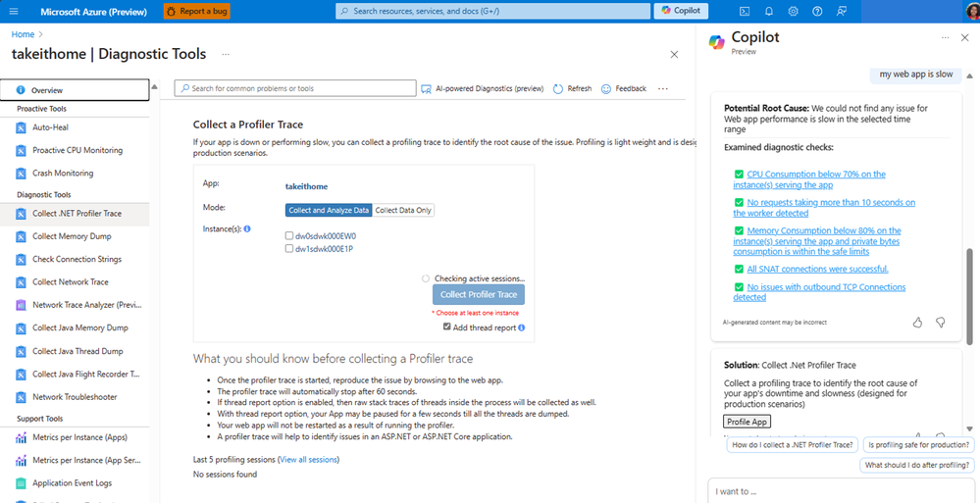Open Copilot from the top bar
Screen dimensions: 980x503
coord(681,11)
